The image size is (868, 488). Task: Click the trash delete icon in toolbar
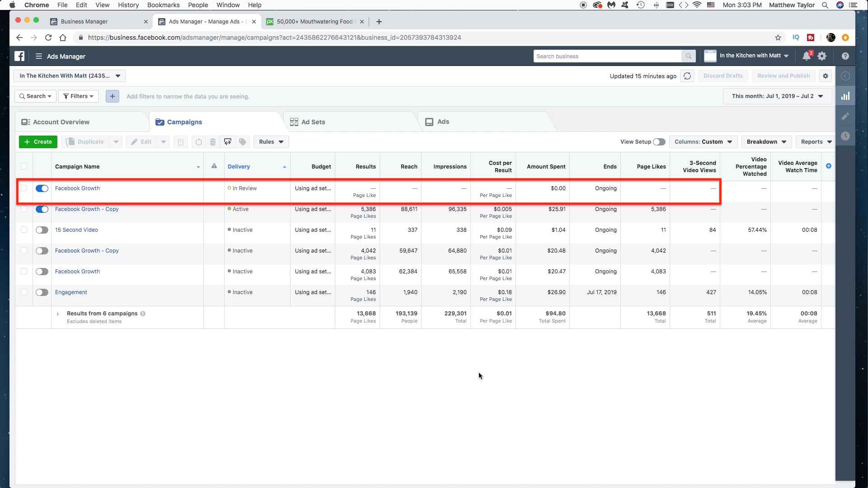tap(213, 142)
